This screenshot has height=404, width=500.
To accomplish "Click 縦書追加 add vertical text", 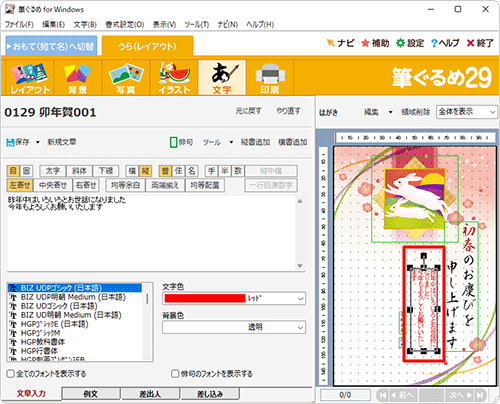I will coord(255,142).
